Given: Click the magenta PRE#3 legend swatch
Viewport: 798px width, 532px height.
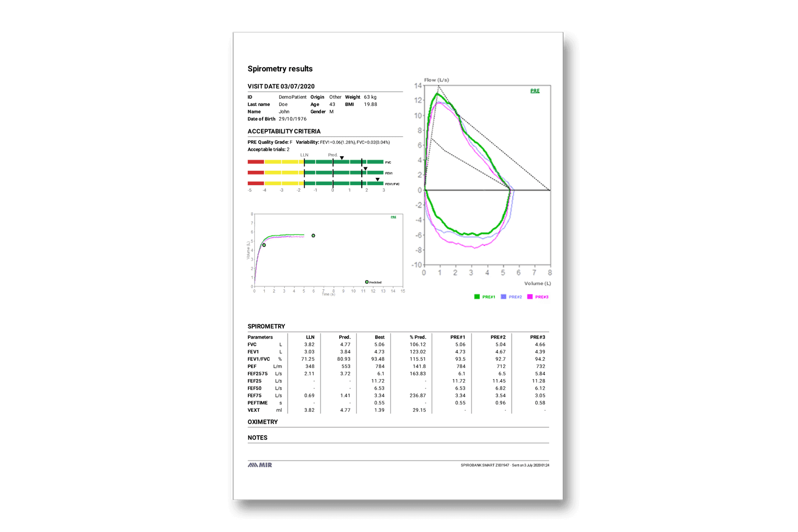Looking at the screenshot, I should (x=530, y=297).
